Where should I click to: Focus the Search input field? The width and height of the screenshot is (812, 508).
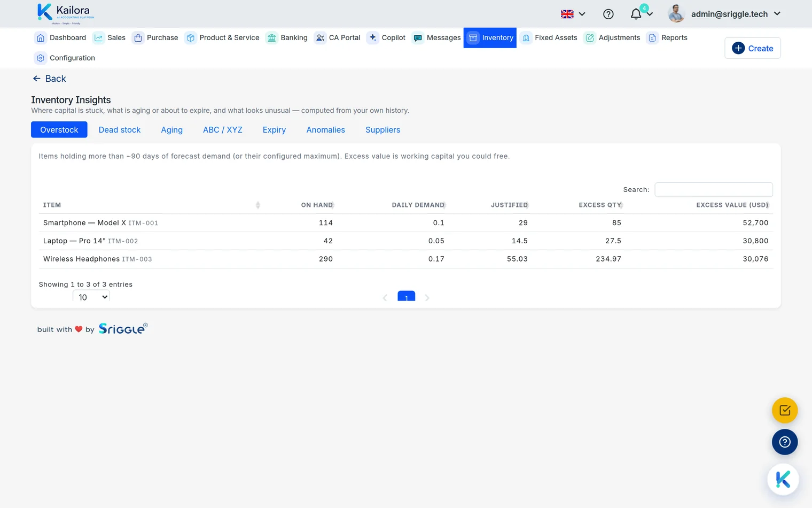point(714,190)
